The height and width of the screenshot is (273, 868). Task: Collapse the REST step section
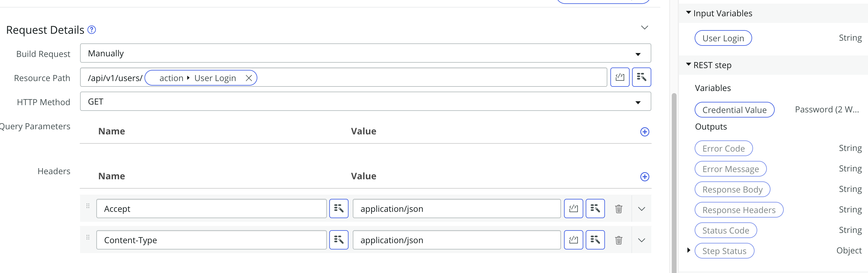(x=688, y=64)
